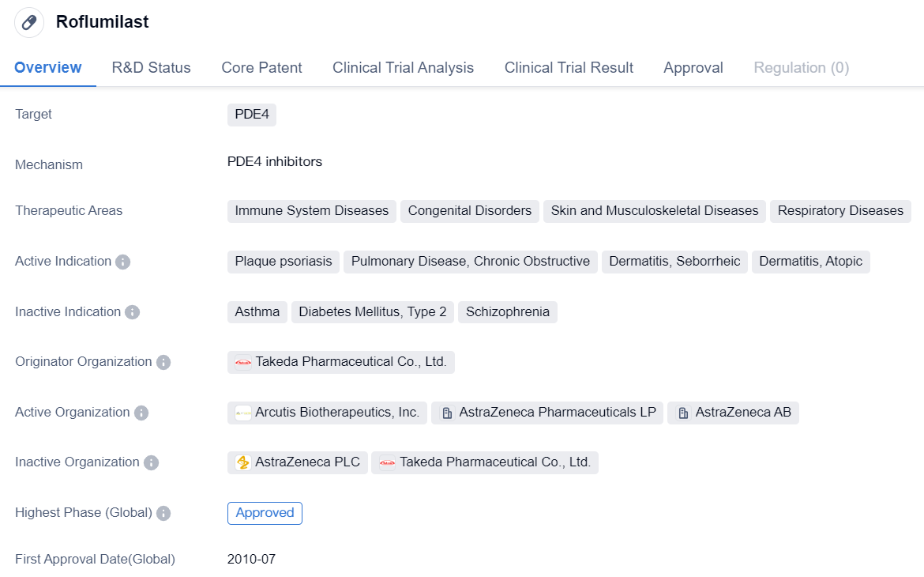Click the PDE4 target tag
Screen dimensions: 924x577
click(252, 115)
